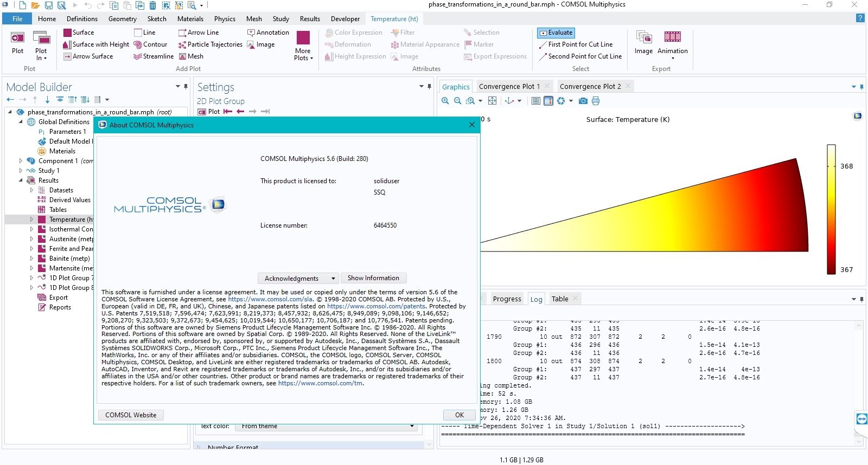Show the grid in Graphics toolbar
Viewport: 868px width, 465px height.
536,101
